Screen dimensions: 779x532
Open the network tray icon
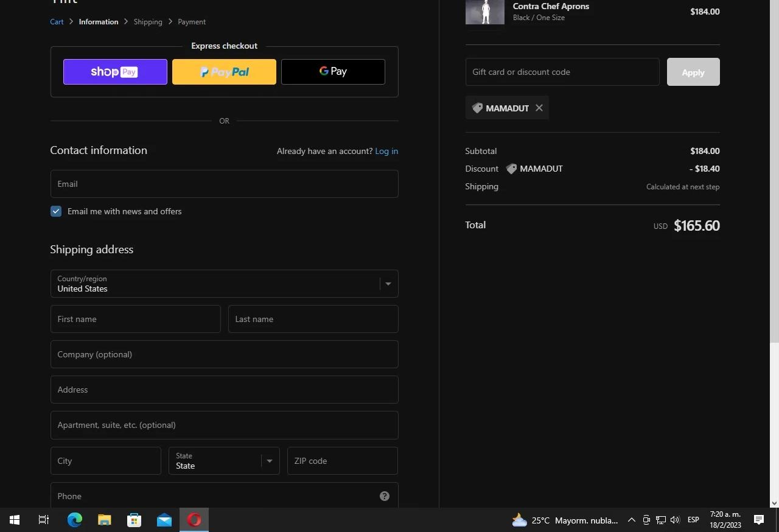click(x=660, y=520)
